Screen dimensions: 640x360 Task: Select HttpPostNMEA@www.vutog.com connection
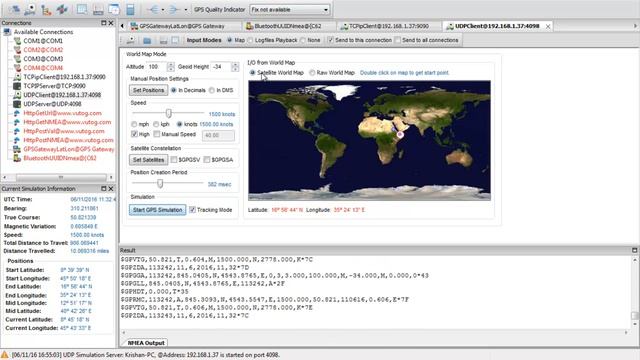point(68,140)
